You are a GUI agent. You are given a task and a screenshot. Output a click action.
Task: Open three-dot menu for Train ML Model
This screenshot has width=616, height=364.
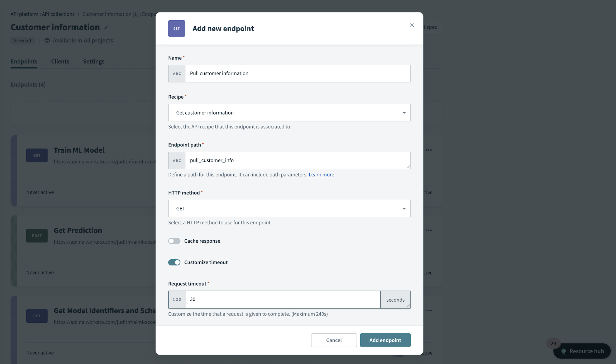[429, 150]
